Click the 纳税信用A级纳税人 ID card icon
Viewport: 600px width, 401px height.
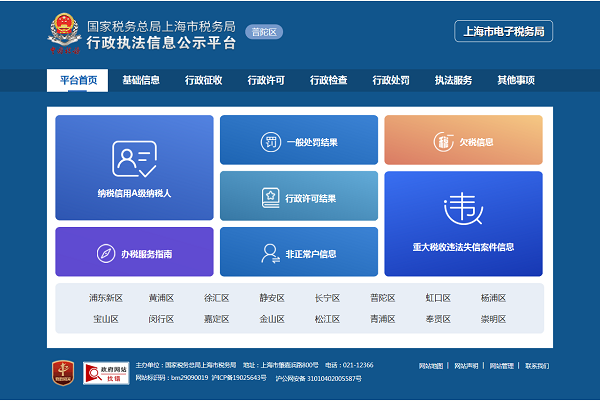click(134, 159)
